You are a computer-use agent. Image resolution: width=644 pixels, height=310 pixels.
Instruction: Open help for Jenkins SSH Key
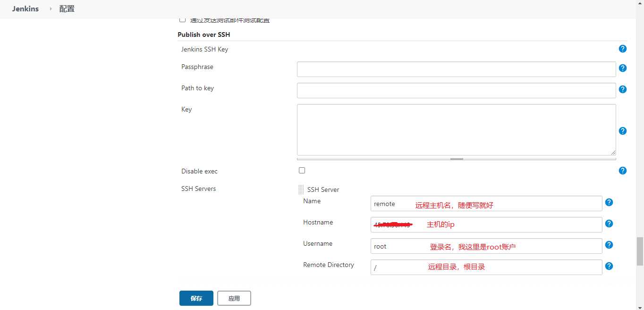[622, 49]
